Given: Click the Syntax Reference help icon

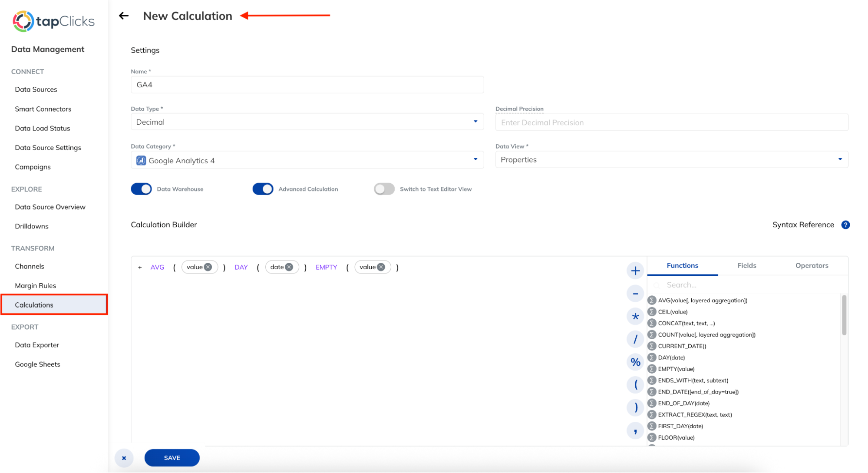Looking at the screenshot, I should pos(845,225).
